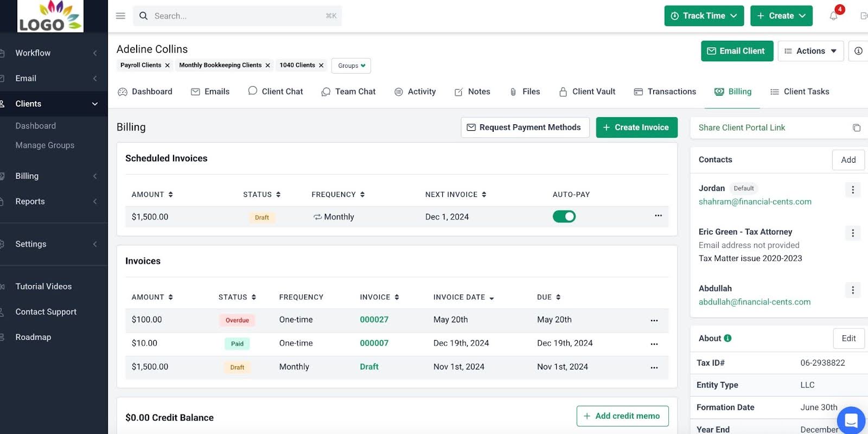Open the Track Time dropdown
The image size is (868, 434).
704,16
